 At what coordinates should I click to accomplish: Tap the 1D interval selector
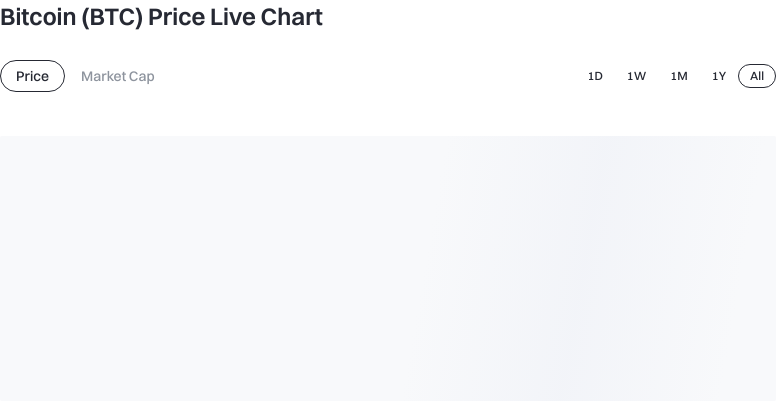point(595,76)
